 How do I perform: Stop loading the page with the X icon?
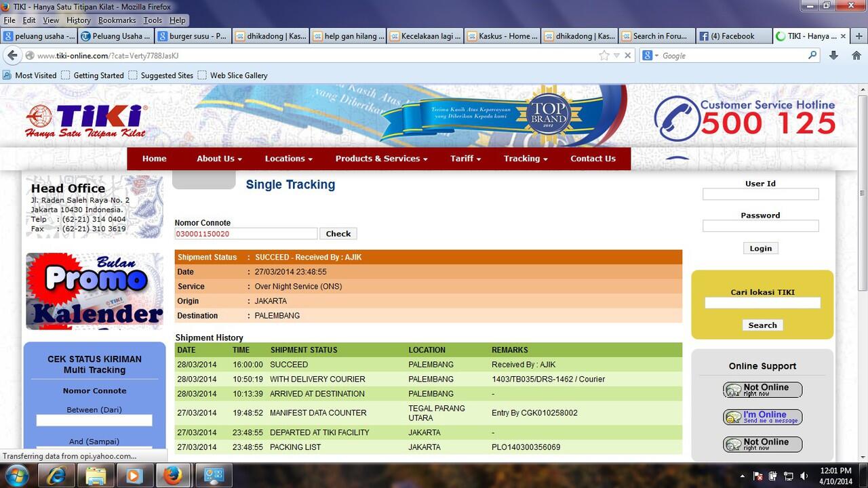pyautogui.click(x=627, y=56)
